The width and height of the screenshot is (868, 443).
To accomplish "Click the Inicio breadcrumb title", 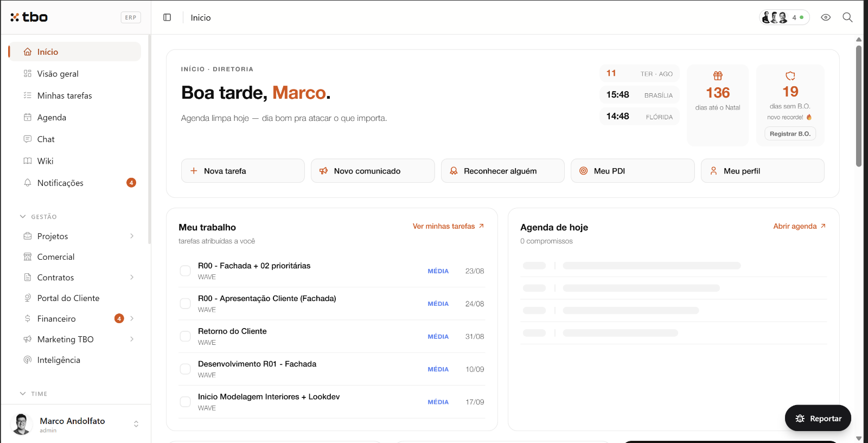I will [x=201, y=17].
